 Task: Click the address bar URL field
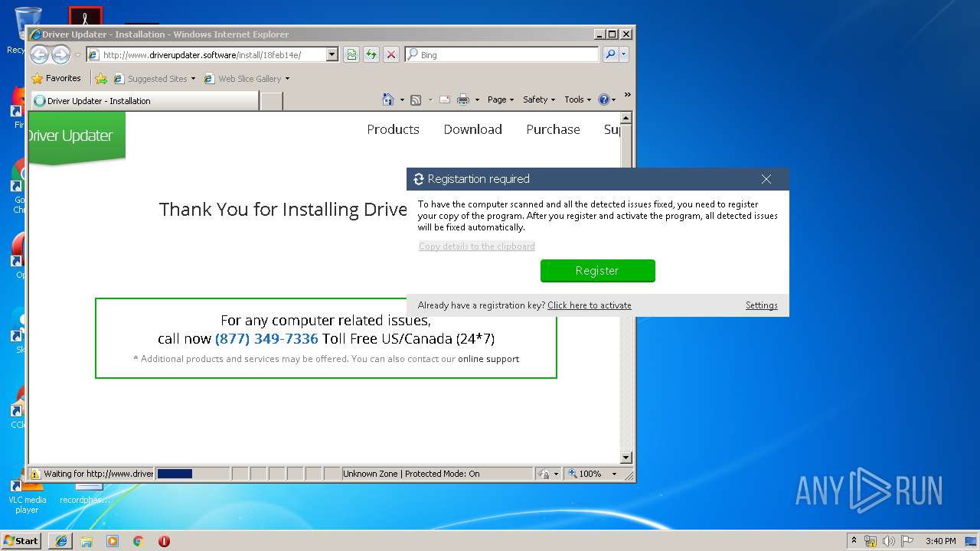click(207, 54)
